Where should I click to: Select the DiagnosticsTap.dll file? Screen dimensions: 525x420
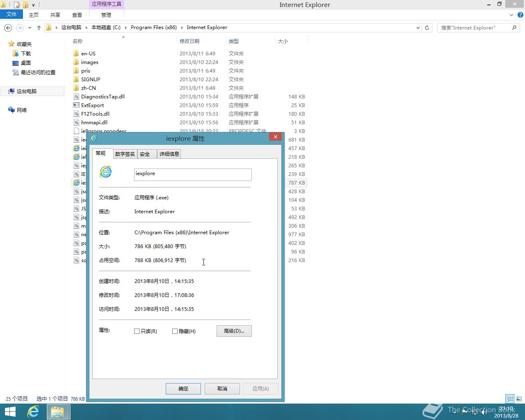tap(103, 96)
